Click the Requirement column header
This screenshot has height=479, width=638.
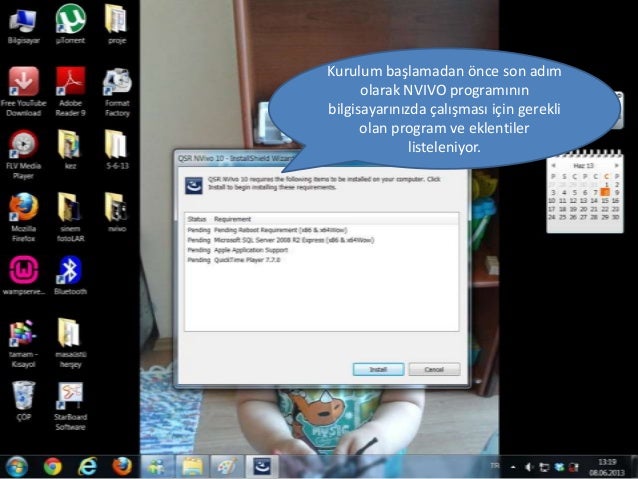coord(232,219)
